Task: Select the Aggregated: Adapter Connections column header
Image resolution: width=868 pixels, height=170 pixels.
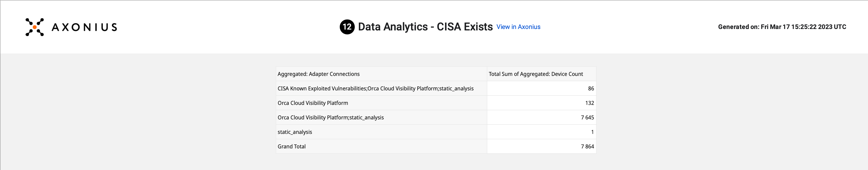Action: pyautogui.click(x=318, y=74)
